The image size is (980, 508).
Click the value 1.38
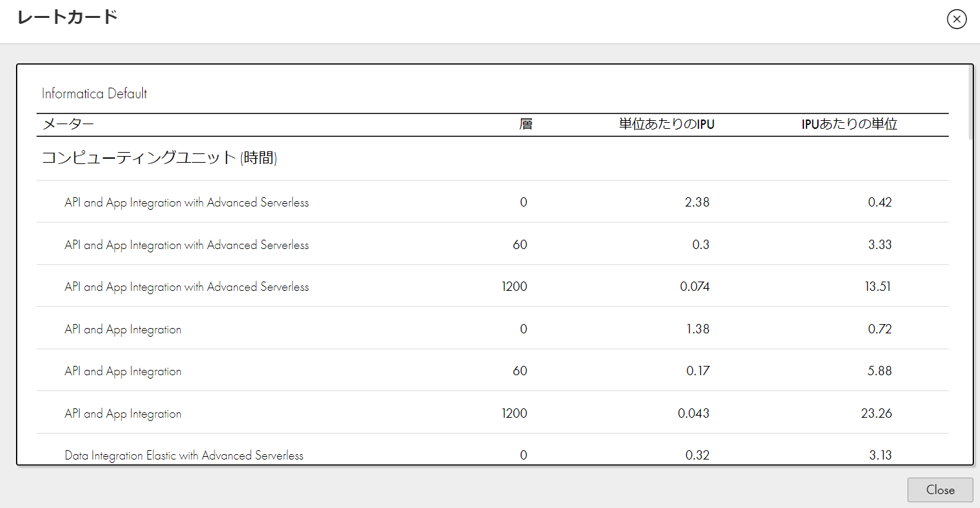698,329
